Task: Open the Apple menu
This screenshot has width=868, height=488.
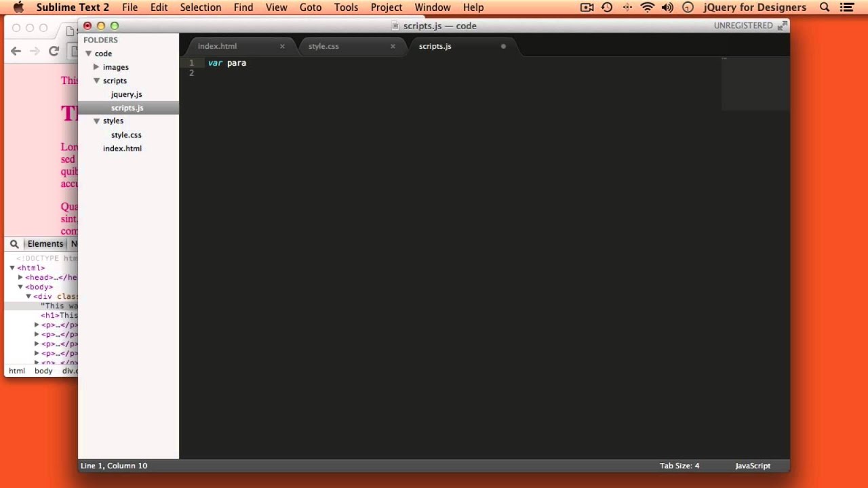Action: pyautogui.click(x=18, y=7)
